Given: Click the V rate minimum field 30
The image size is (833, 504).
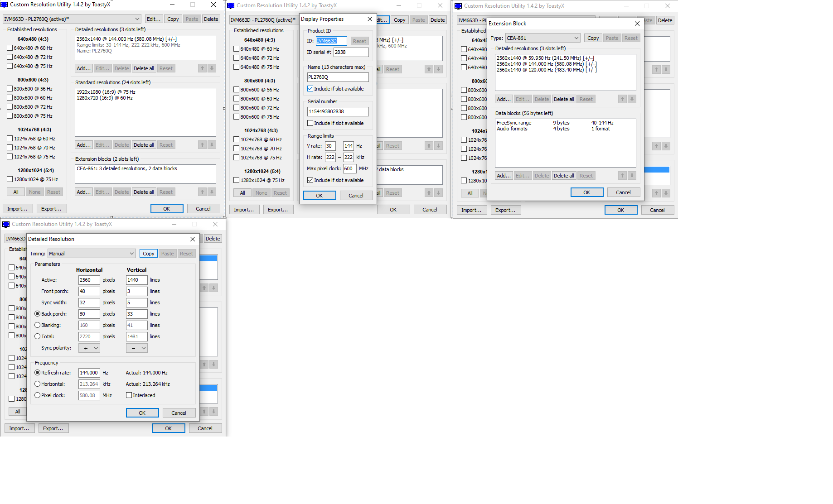Looking at the screenshot, I should 330,146.
